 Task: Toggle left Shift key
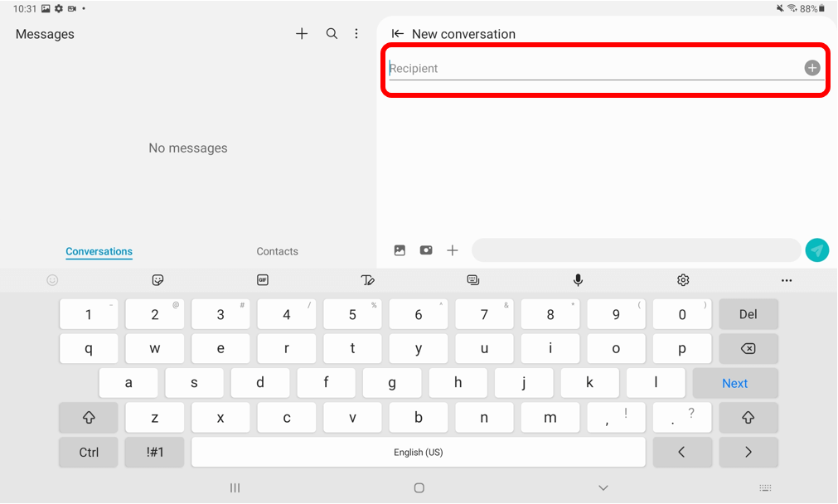(x=89, y=418)
